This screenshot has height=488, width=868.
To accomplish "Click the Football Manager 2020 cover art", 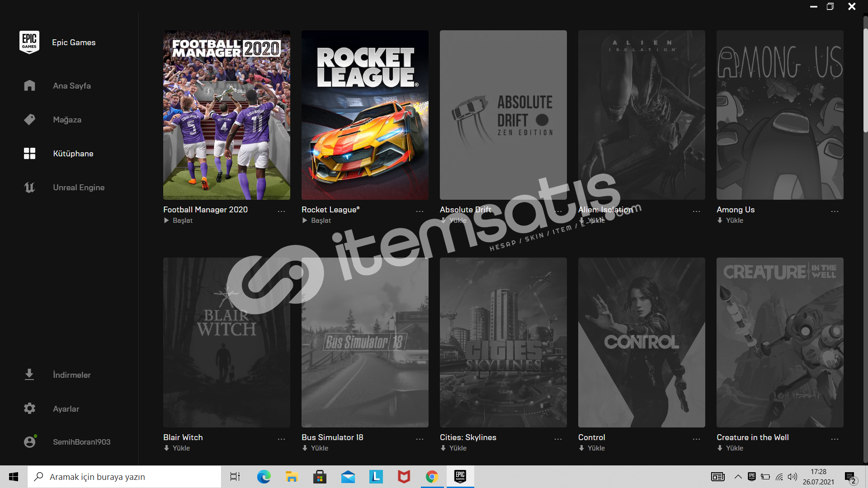I will coord(226,115).
